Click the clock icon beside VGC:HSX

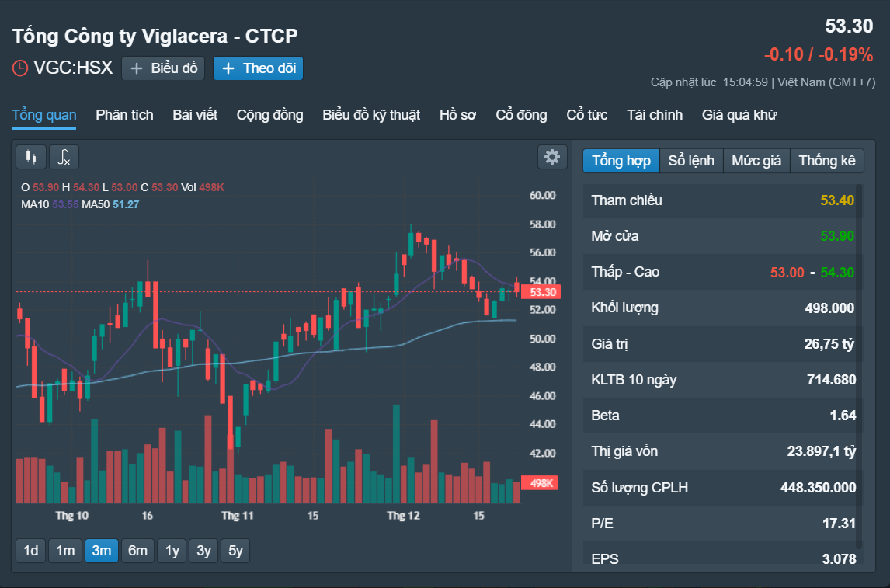click(20, 68)
